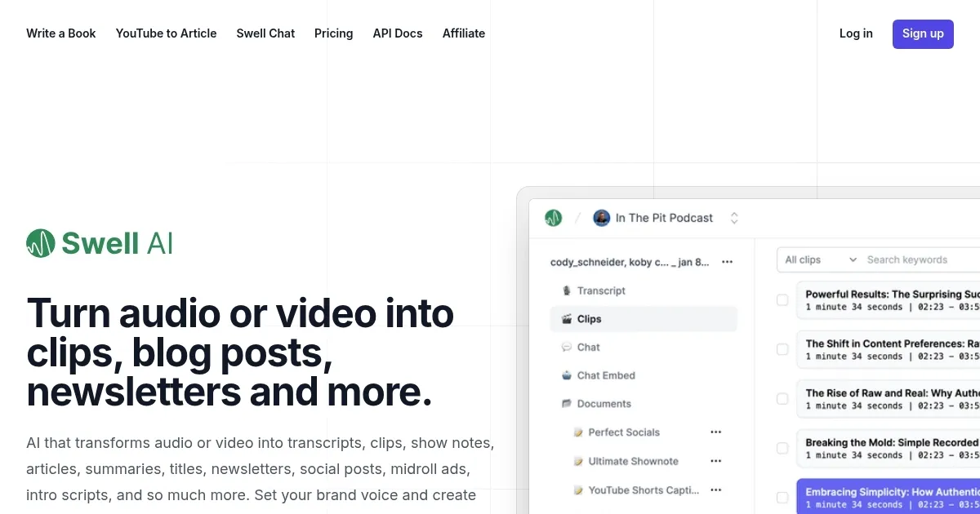Click the Swell AI logo above the headline

100,243
